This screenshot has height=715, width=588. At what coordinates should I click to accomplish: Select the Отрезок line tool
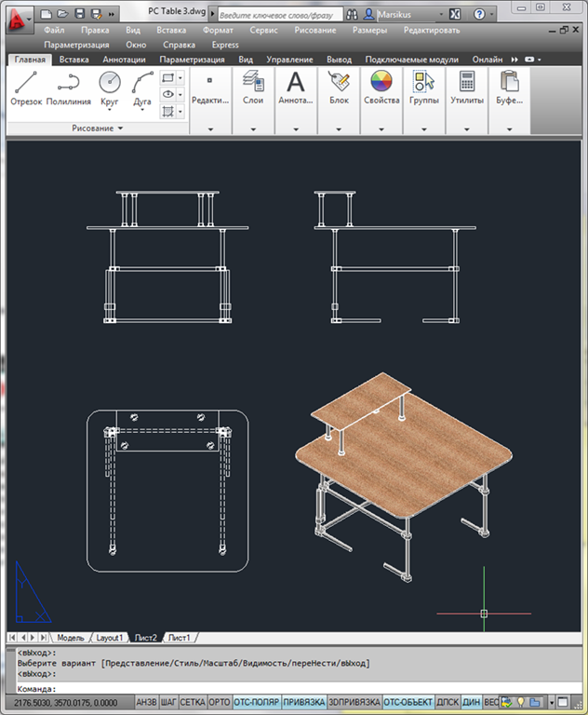pos(26,89)
